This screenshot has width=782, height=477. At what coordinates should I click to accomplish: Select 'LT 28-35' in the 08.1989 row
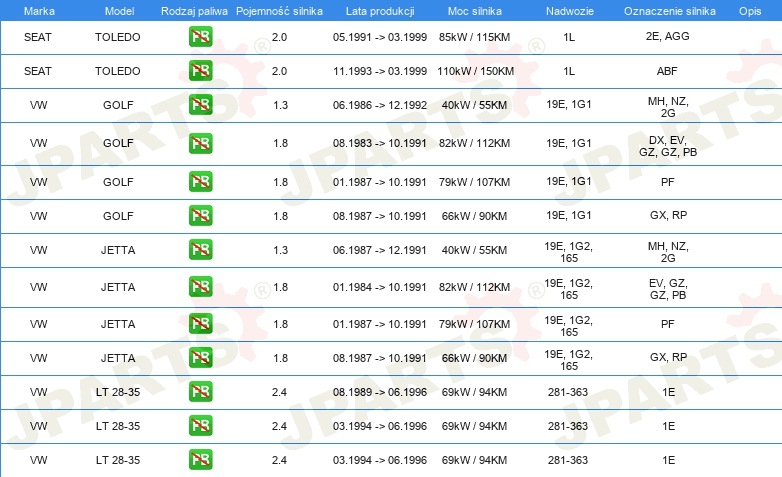coord(118,392)
